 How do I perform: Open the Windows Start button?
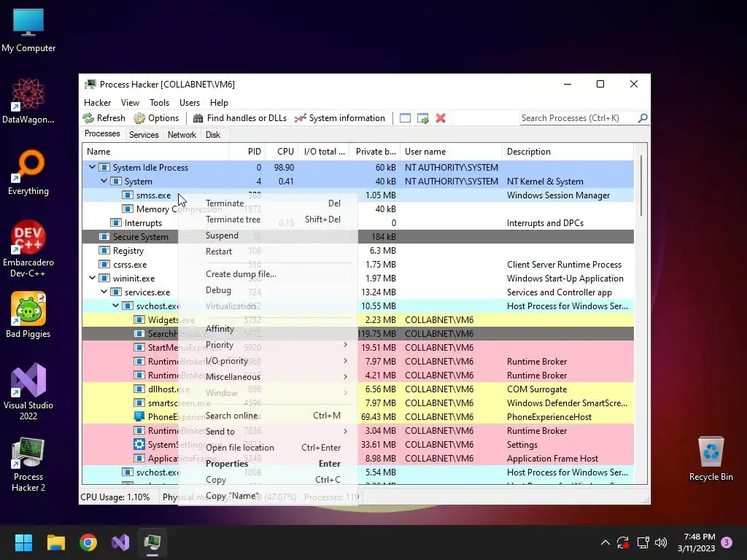pyautogui.click(x=23, y=542)
